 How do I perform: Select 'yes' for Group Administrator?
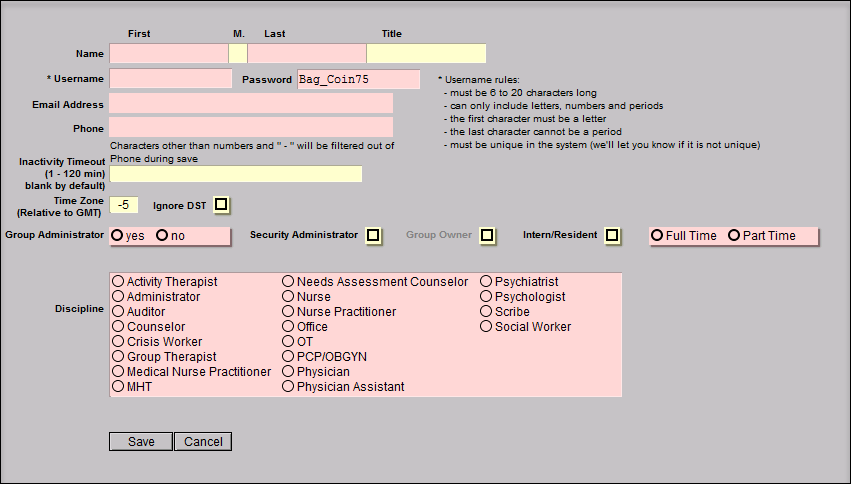pyautogui.click(x=118, y=236)
